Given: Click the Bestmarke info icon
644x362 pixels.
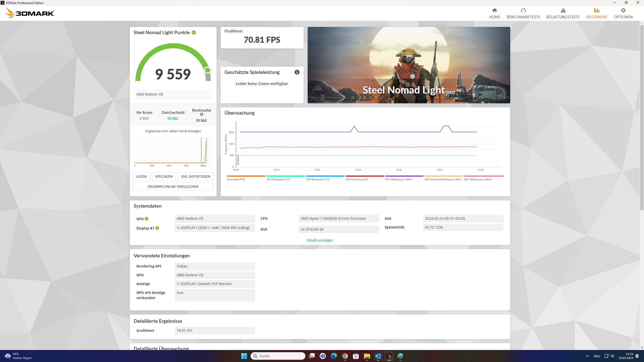Looking at the screenshot, I should coord(202,114).
